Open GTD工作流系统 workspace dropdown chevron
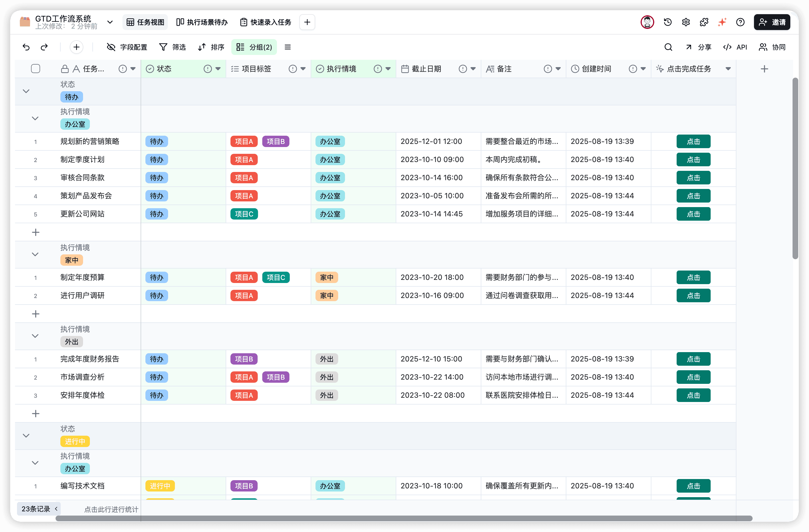This screenshot has width=809, height=532. 110,22
